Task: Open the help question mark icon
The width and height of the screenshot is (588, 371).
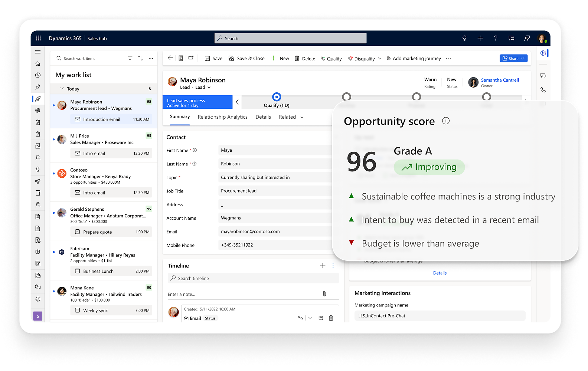Action: pyautogui.click(x=496, y=38)
